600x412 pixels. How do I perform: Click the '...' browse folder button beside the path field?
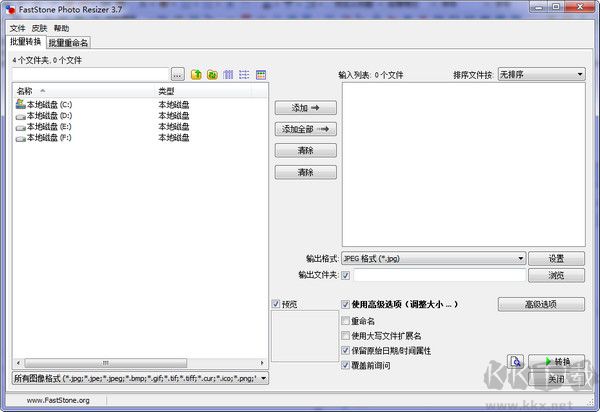pyautogui.click(x=177, y=75)
